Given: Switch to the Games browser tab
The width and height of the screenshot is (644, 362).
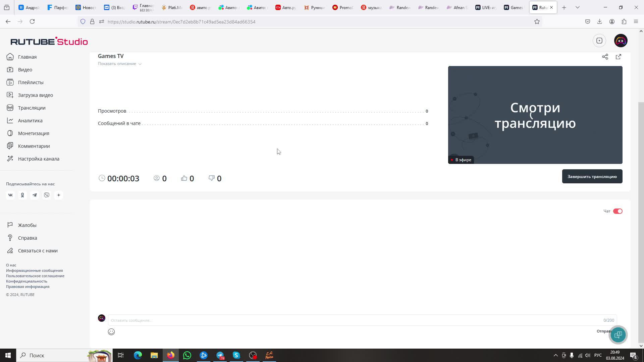Looking at the screenshot, I should [513, 7].
